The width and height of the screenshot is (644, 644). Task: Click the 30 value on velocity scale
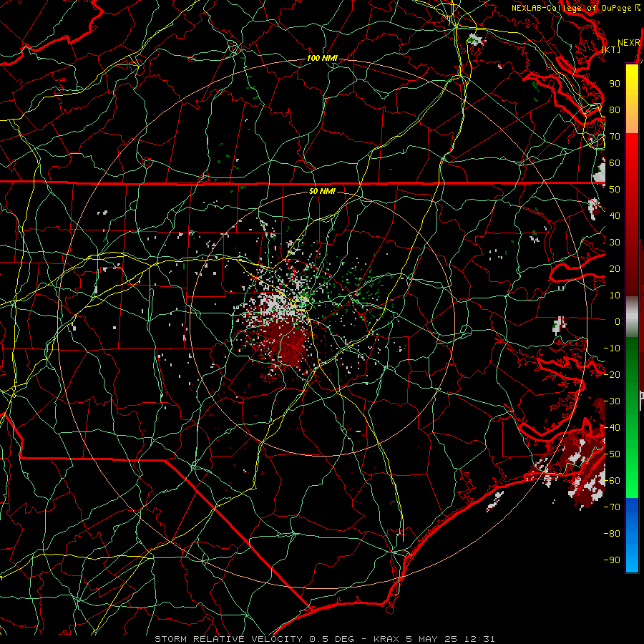[615, 243]
